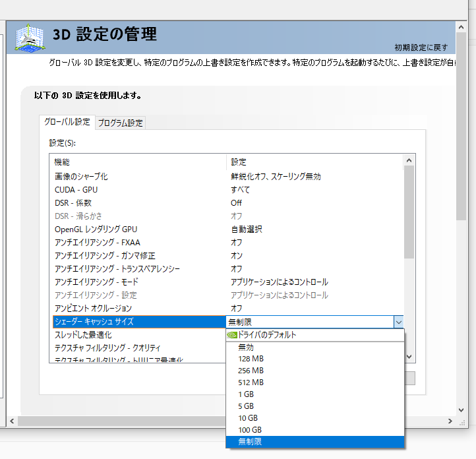The width and height of the screenshot is (476, 459).
Task: Choose 無効 in the cache size list
Action: [315, 347]
